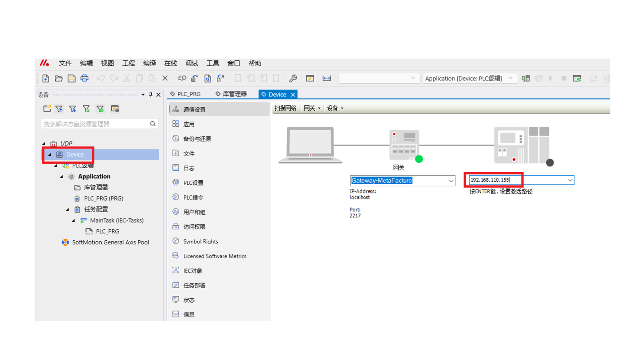Open the Application [Device: PLC逻辑] dropdown
Viewport: 644px width, 362px height.
click(511, 78)
